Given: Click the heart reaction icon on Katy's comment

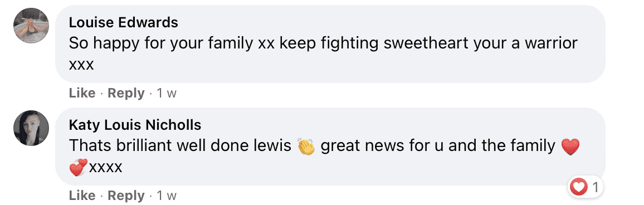Looking at the screenshot, I should click(579, 188).
